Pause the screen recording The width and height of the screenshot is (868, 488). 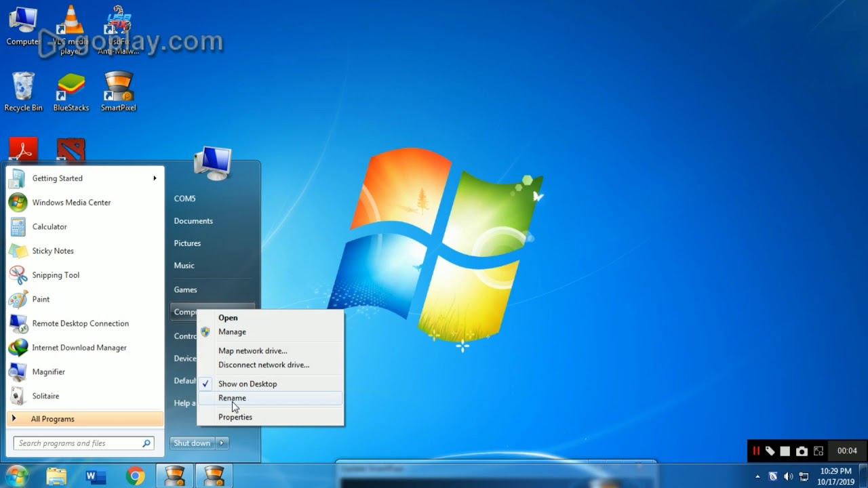click(x=756, y=451)
